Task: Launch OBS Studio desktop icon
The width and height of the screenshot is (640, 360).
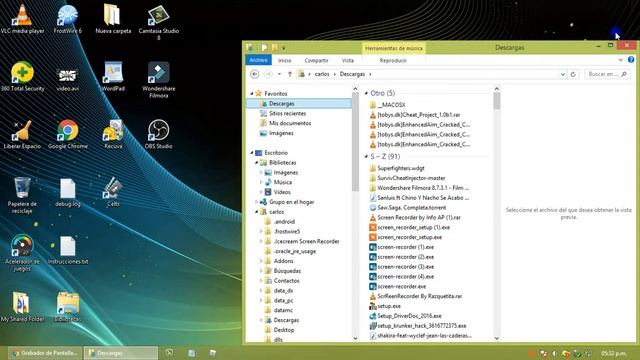Action: 158,134
